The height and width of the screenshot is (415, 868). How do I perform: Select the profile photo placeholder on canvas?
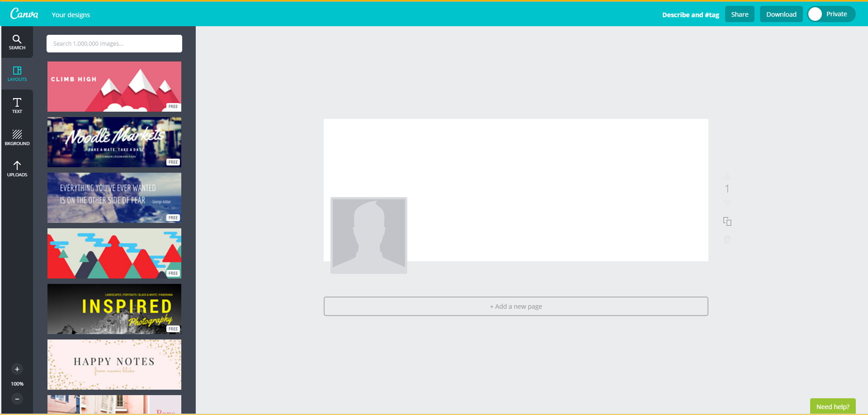point(369,236)
